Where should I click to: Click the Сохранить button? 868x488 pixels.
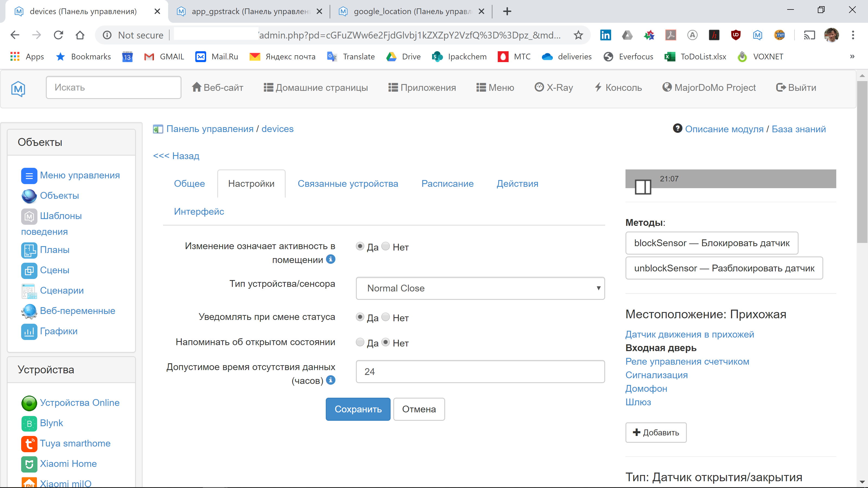point(358,409)
